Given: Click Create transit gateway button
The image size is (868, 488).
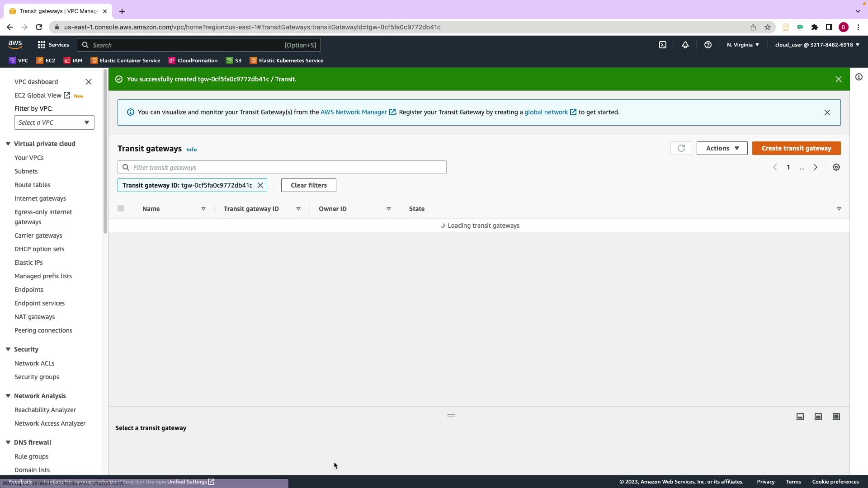Looking at the screenshot, I should (796, 148).
